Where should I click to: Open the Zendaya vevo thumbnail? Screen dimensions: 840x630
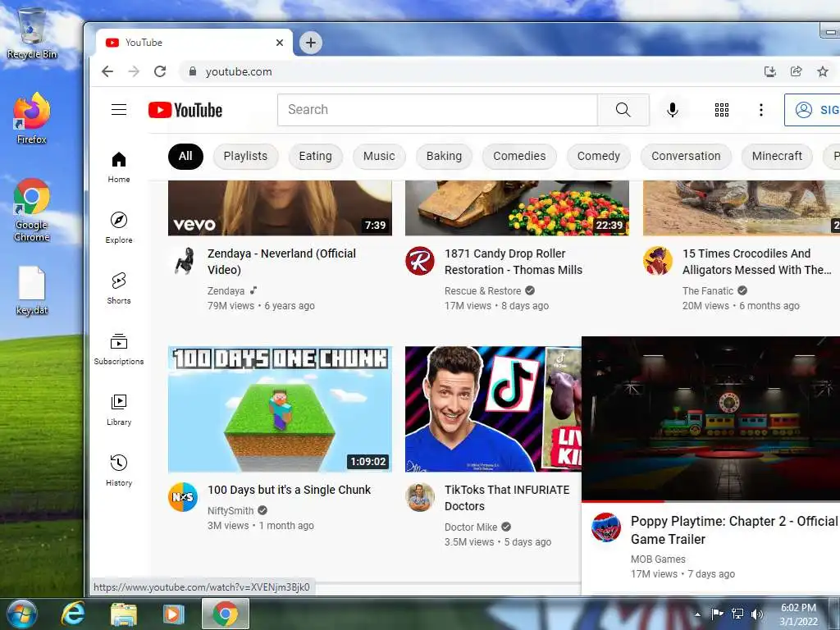[280, 208]
